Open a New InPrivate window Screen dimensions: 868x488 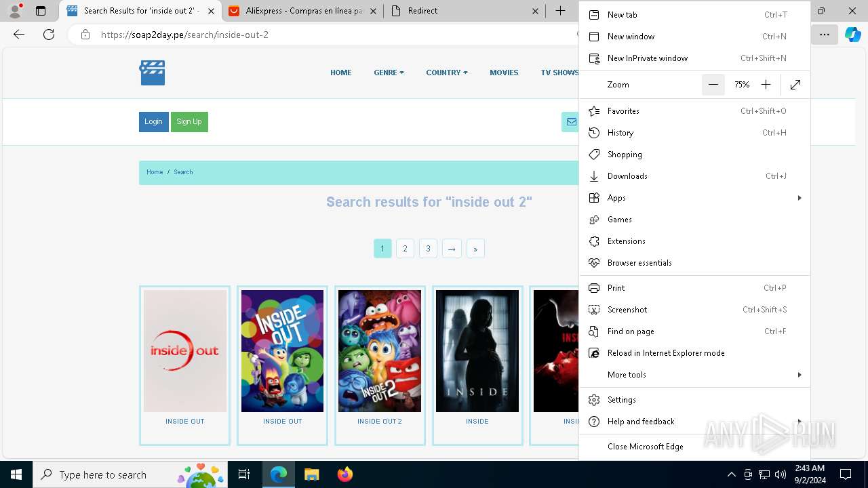pyautogui.click(x=694, y=58)
